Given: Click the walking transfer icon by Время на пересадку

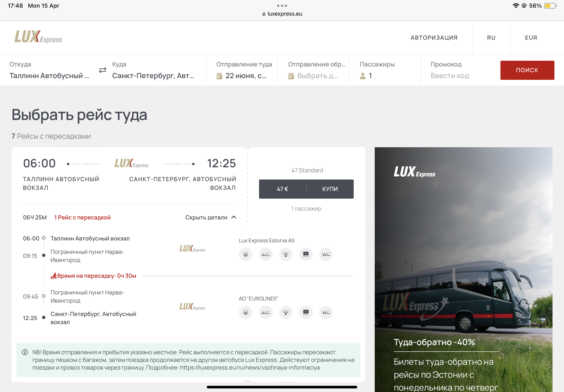Looking at the screenshot, I should (54, 276).
